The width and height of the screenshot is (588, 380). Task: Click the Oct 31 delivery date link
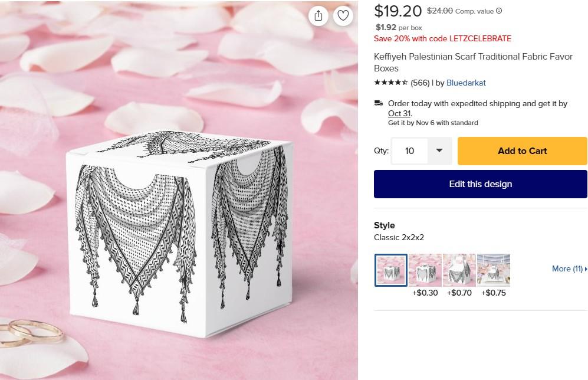[399, 113]
